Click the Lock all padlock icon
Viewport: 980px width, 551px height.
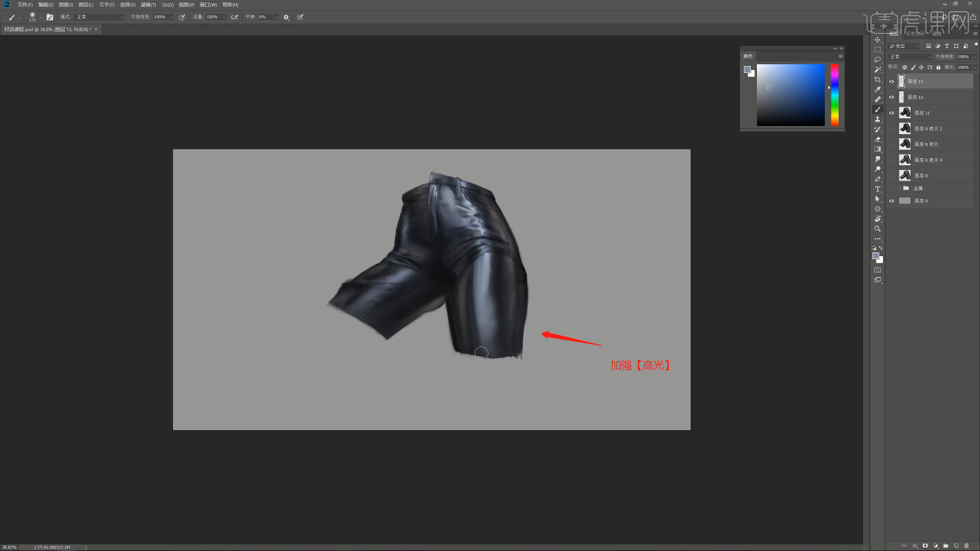tap(938, 67)
